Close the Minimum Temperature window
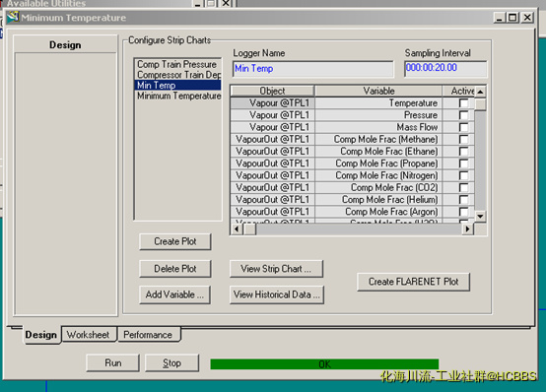Image resolution: width=546 pixels, height=392 pixels. (x=527, y=18)
